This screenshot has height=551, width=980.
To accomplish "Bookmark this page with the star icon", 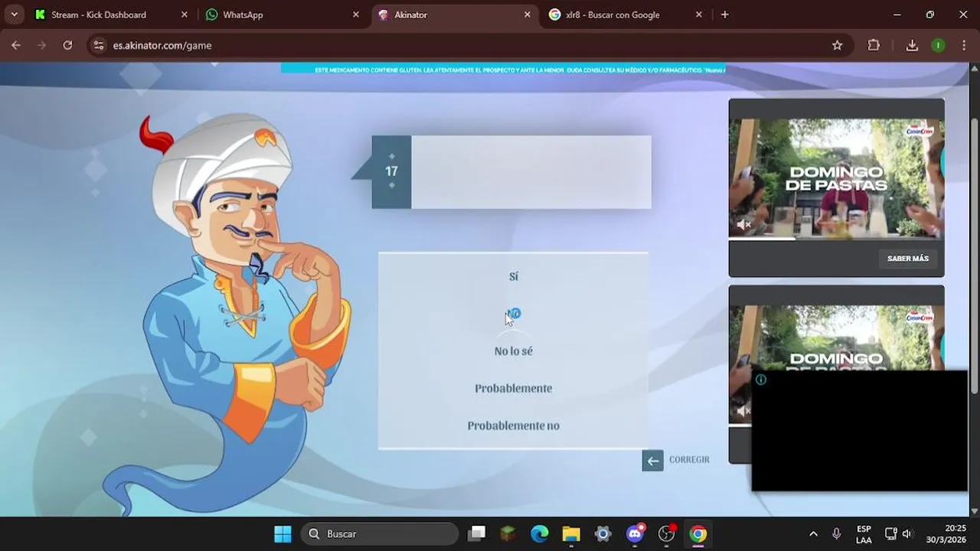I will tap(837, 45).
